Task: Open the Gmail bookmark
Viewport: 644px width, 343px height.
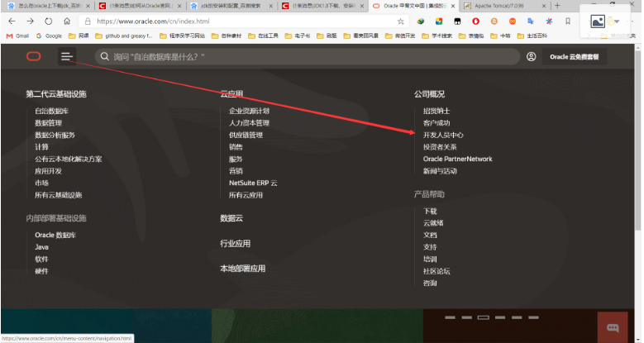Action: tap(17, 36)
